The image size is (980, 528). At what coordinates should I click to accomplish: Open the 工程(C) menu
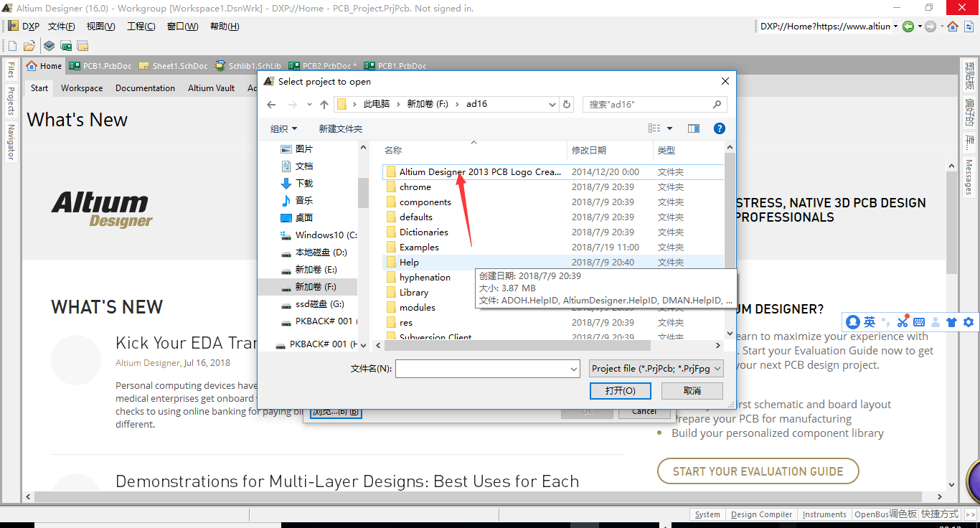[141, 27]
